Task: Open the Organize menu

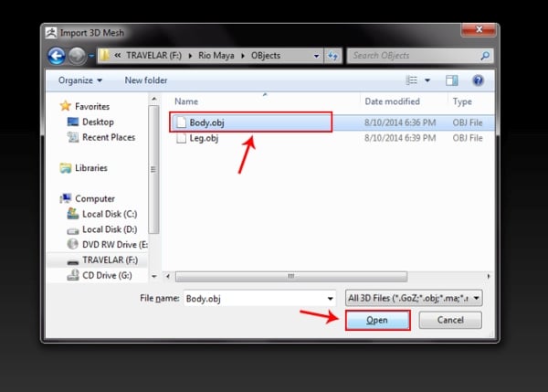Action: [x=80, y=80]
